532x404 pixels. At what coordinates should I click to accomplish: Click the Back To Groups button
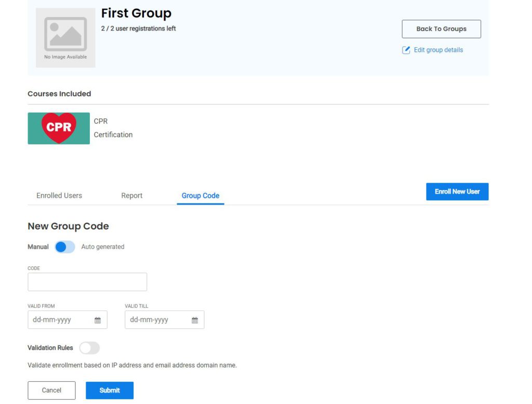click(442, 29)
